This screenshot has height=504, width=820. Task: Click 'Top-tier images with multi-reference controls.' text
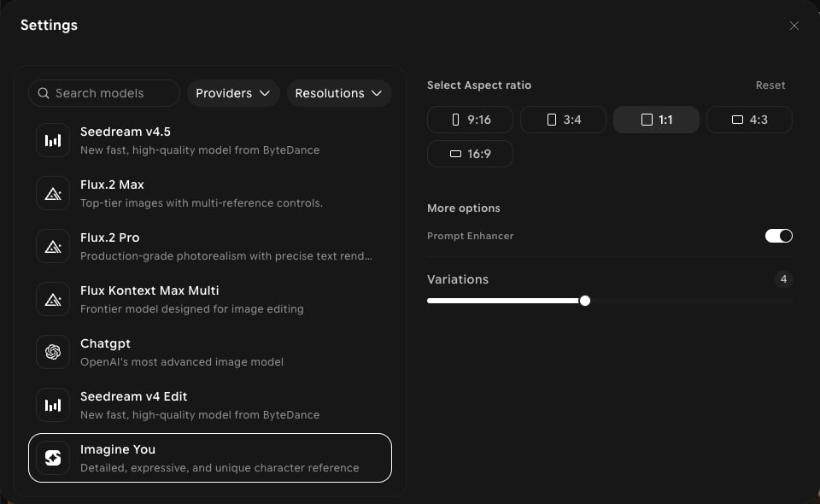(x=202, y=202)
